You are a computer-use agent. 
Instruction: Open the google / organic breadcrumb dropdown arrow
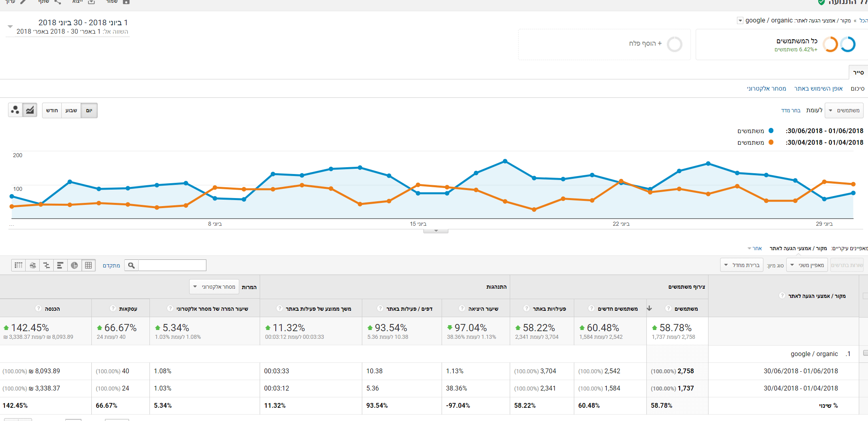[x=740, y=20]
